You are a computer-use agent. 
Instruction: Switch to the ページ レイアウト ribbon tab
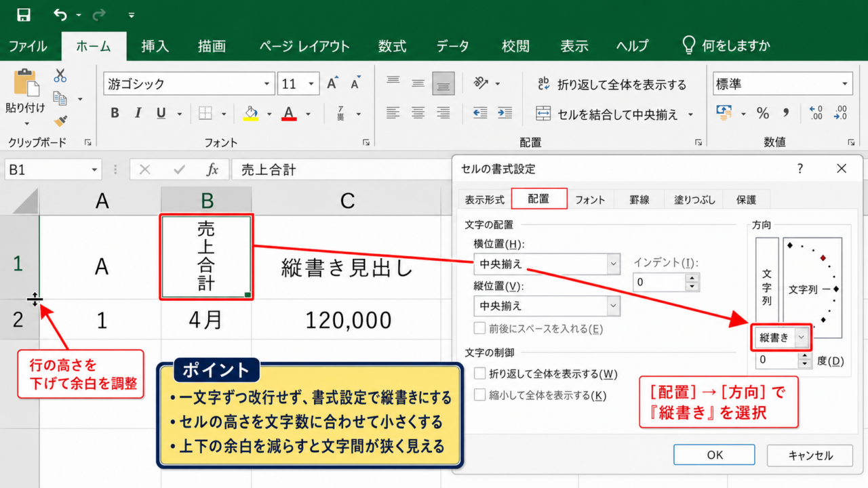tap(304, 46)
